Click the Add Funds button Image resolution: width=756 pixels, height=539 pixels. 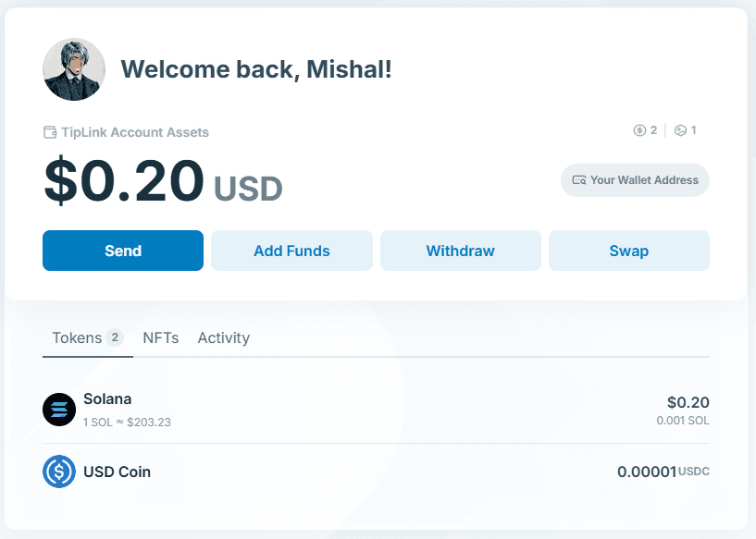291,251
